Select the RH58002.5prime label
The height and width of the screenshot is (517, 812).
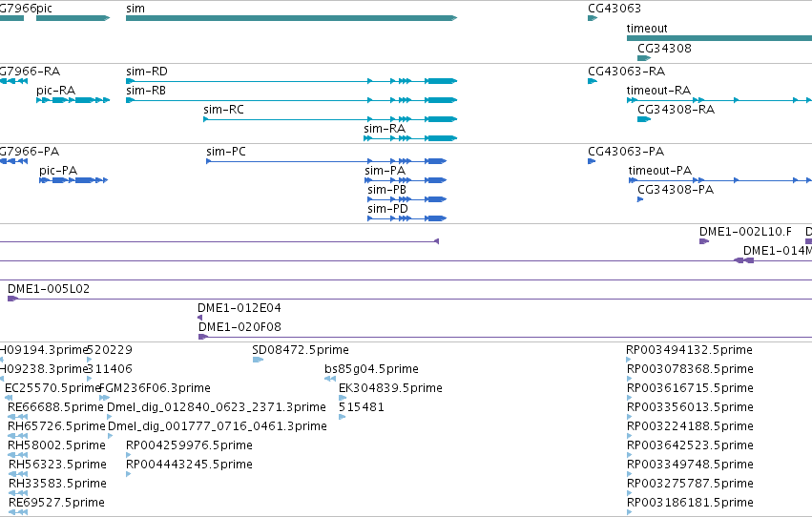tap(56, 445)
